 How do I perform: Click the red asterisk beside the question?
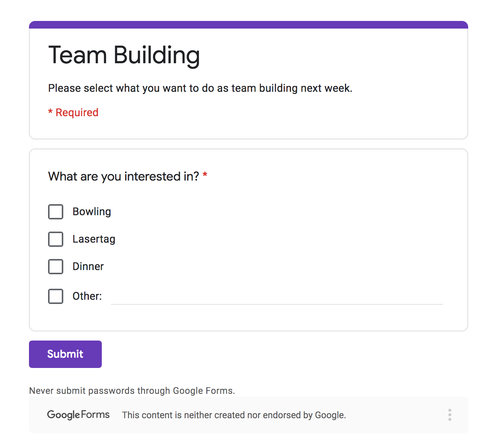point(205,175)
